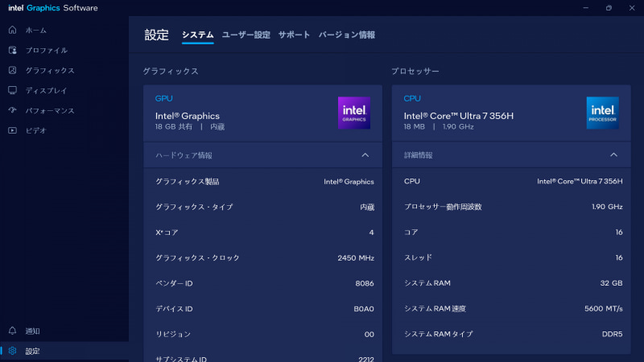Image resolution: width=644 pixels, height=362 pixels.
Task: Click the スレッド row label
Action: [418, 257]
